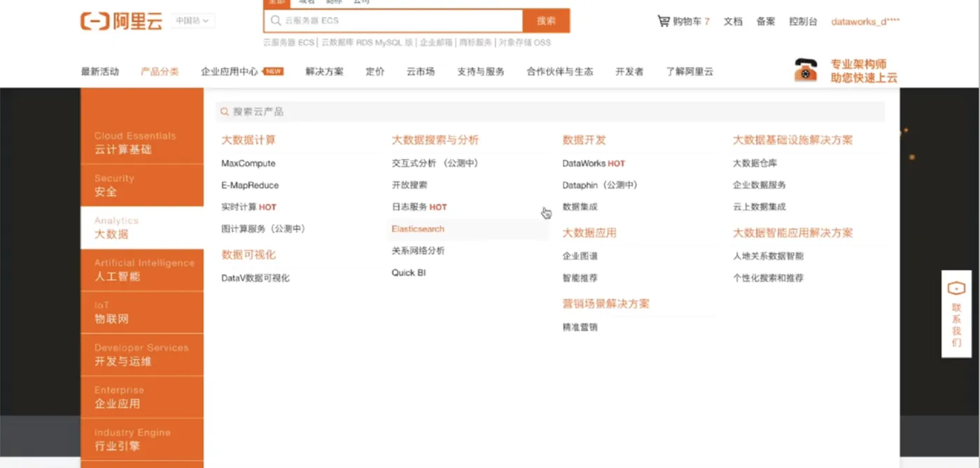Click the 企业邮箱 search suggestion

tap(435, 43)
